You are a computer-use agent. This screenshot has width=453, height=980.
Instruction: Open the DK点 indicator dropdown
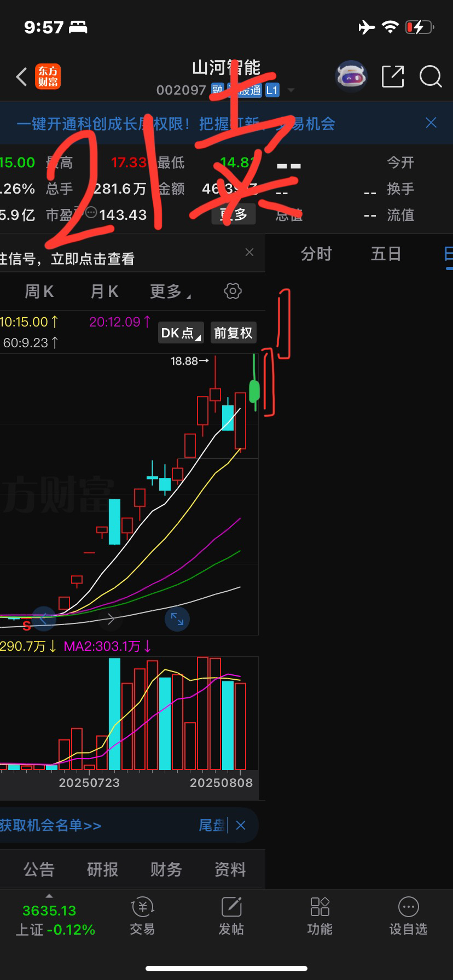pyautogui.click(x=181, y=332)
